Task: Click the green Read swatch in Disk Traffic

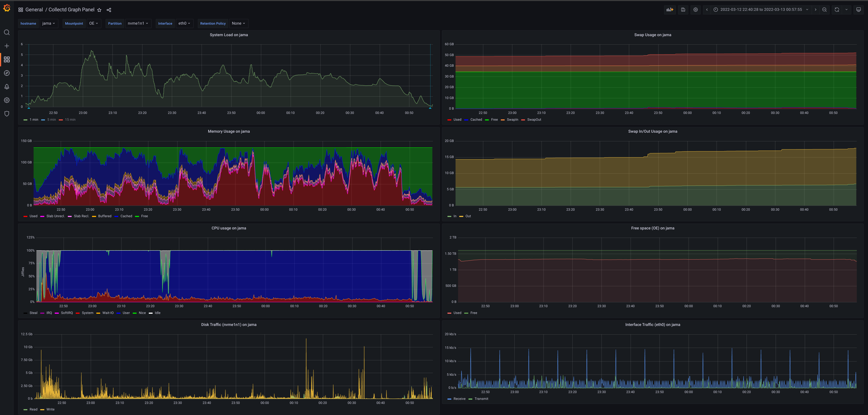Action: click(25, 410)
